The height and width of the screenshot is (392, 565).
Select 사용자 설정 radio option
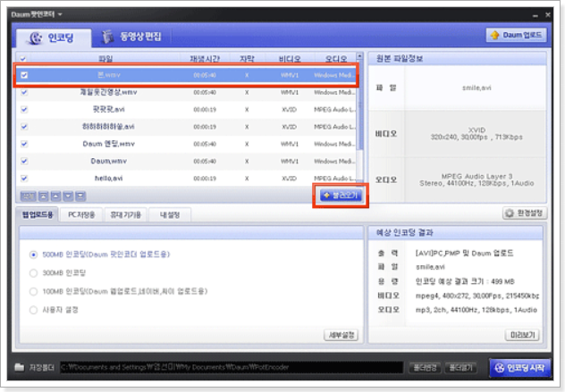[33, 310]
